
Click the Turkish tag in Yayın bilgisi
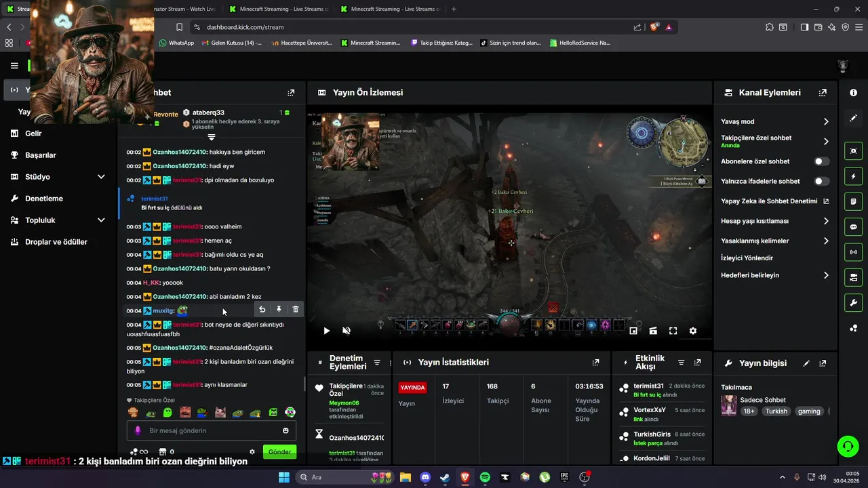tap(776, 411)
